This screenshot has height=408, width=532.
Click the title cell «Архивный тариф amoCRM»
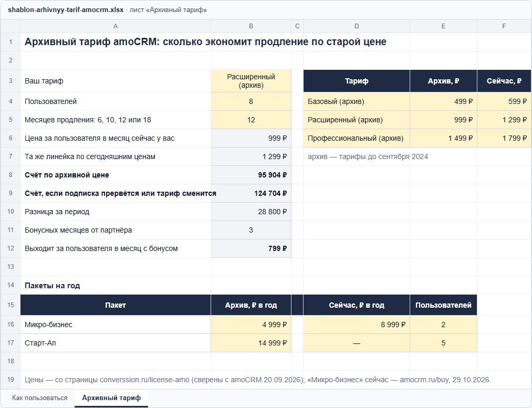pos(206,41)
